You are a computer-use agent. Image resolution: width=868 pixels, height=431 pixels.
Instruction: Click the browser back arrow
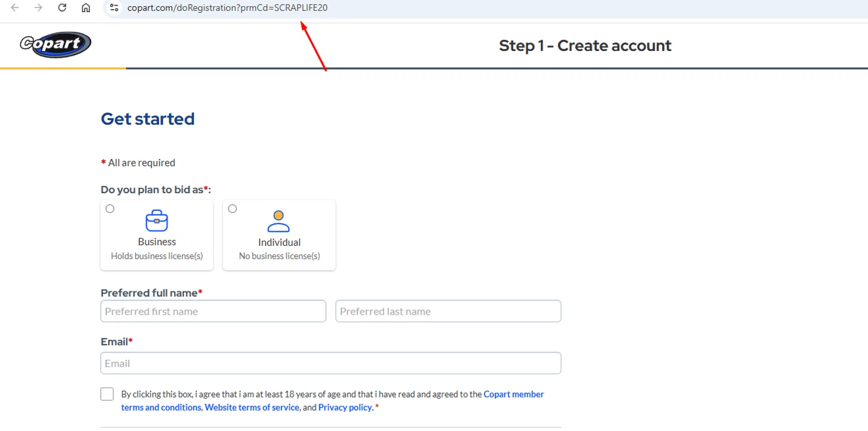[x=15, y=8]
